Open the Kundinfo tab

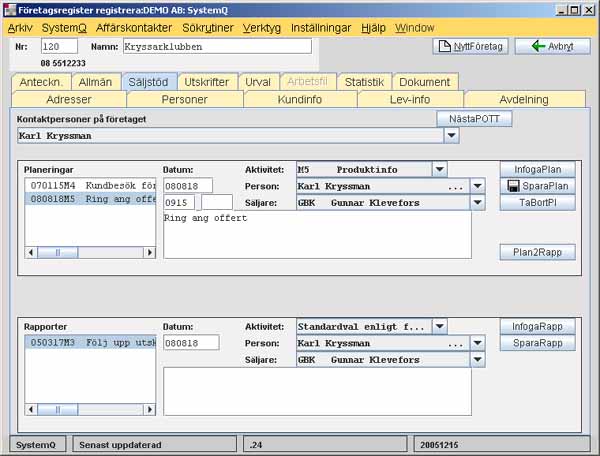pos(300,99)
